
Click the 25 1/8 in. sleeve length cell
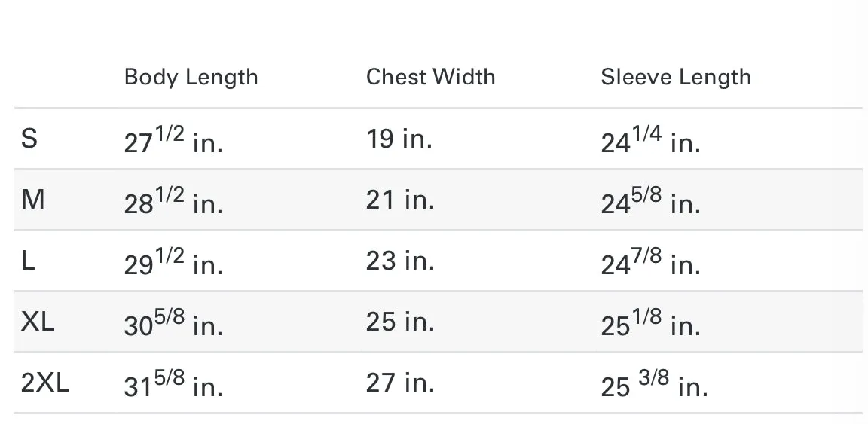click(x=651, y=322)
